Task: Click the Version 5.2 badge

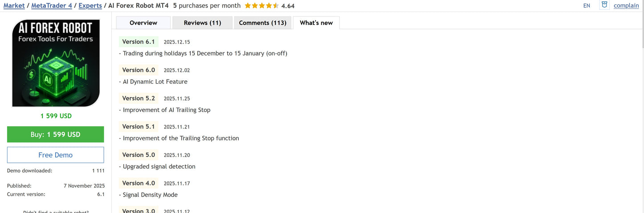Action: coord(139,98)
